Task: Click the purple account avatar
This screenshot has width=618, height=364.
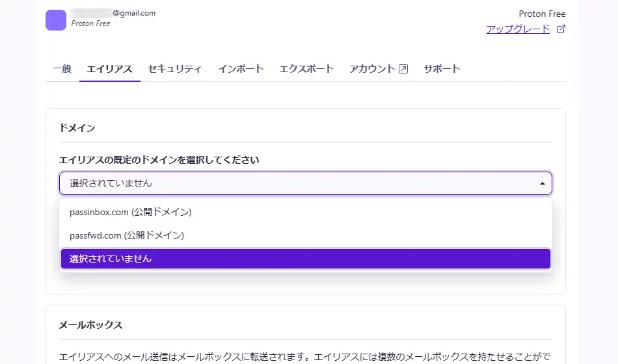Action: point(56,20)
